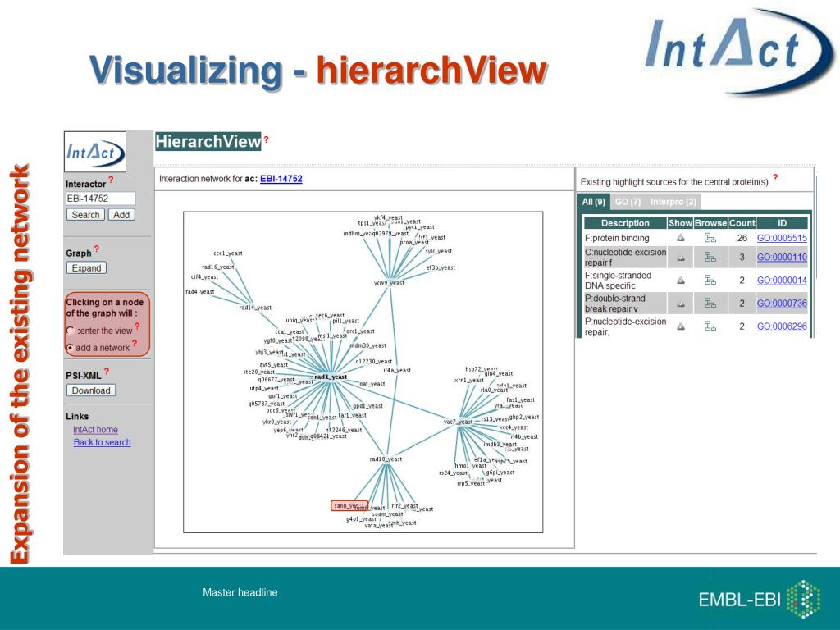Click the PSI-XML Download button
840x630 pixels.
pos(91,390)
